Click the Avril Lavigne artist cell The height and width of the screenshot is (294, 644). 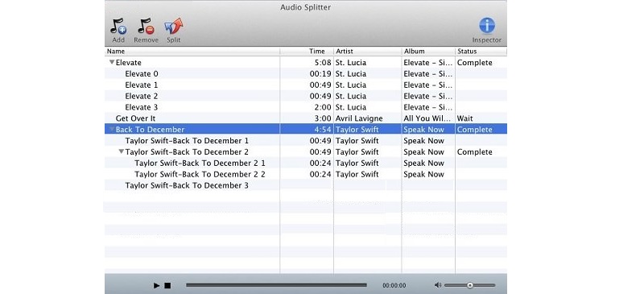pyautogui.click(x=359, y=118)
